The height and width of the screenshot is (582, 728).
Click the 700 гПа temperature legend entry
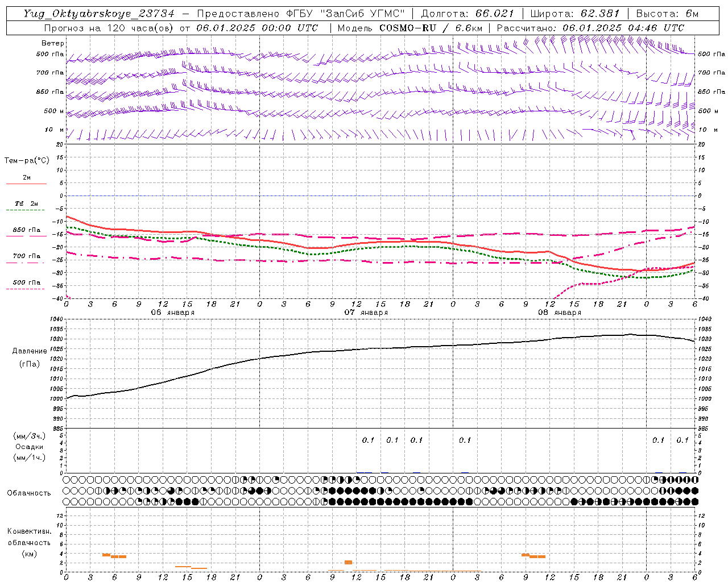(x=27, y=256)
